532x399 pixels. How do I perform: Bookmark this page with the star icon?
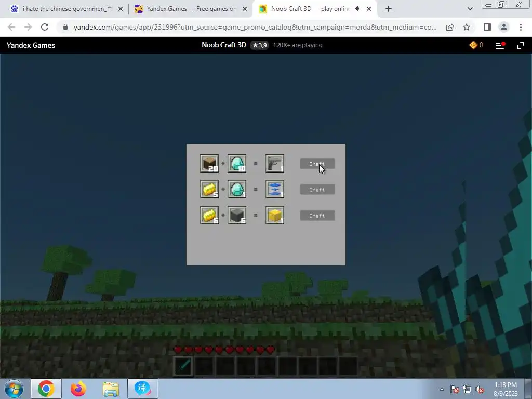467,27
